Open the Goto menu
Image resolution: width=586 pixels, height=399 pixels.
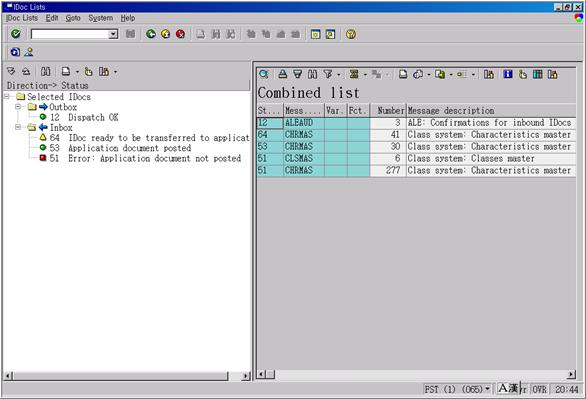coord(73,18)
